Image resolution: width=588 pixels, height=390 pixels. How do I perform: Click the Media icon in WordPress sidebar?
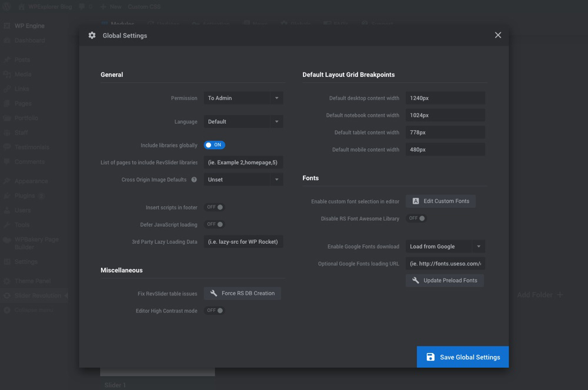6,74
